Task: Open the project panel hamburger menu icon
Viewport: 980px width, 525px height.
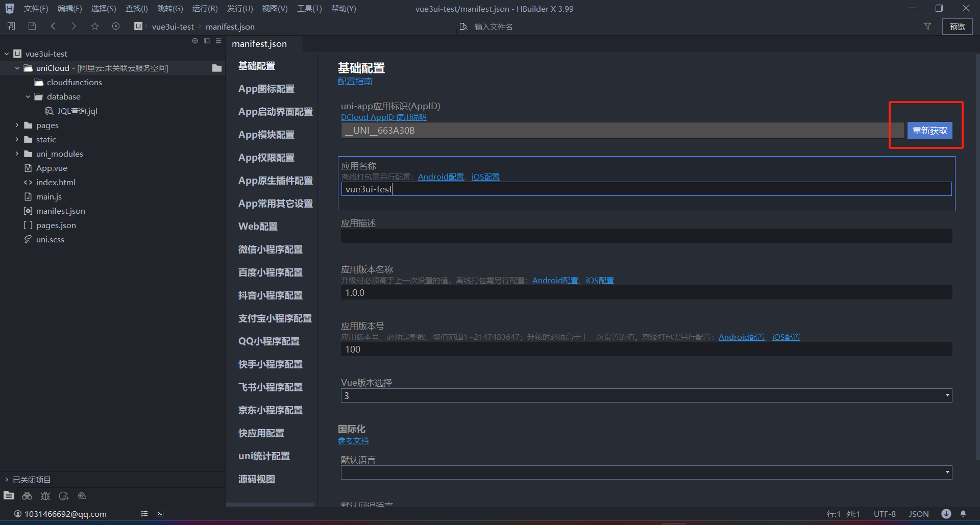Action: tap(218, 41)
